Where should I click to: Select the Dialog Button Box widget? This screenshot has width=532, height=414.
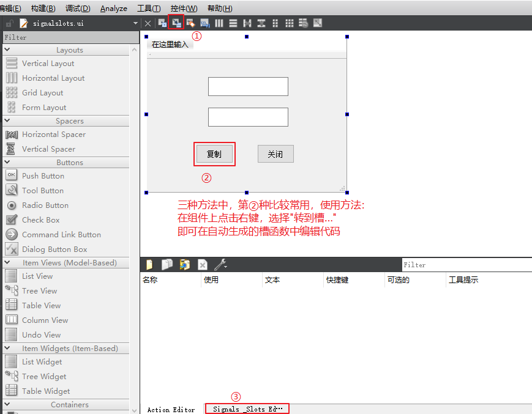point(54,249)
